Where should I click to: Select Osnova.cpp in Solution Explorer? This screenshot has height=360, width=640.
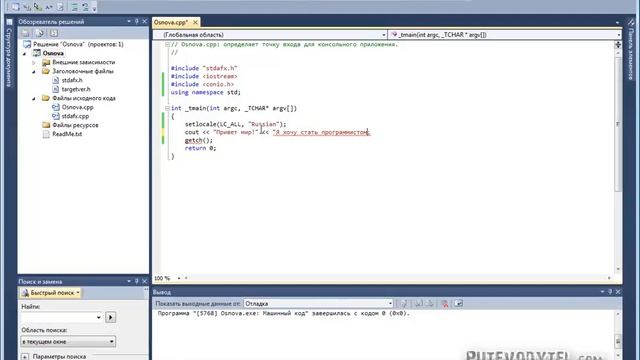tap(73, 107)
